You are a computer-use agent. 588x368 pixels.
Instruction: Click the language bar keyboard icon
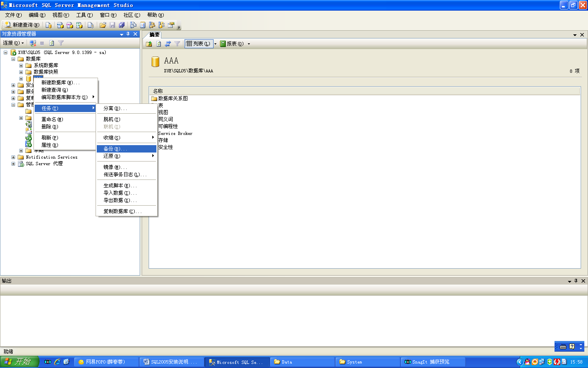coord(563,346)
